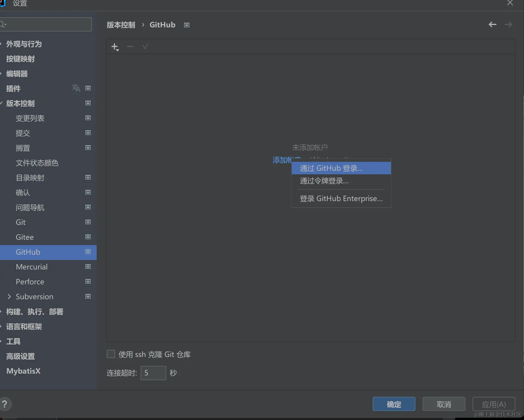Open the 按键映射 settings page
This screenshot has width=524, height=420.
[x=21, y=59]
